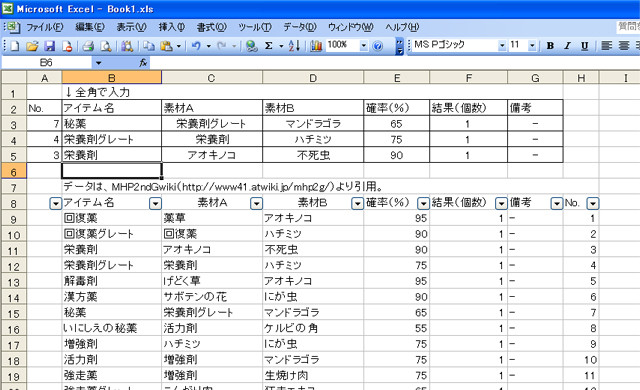Click the permission document icon
Viewport: 640px width, 390px height.
click(67, 46)
